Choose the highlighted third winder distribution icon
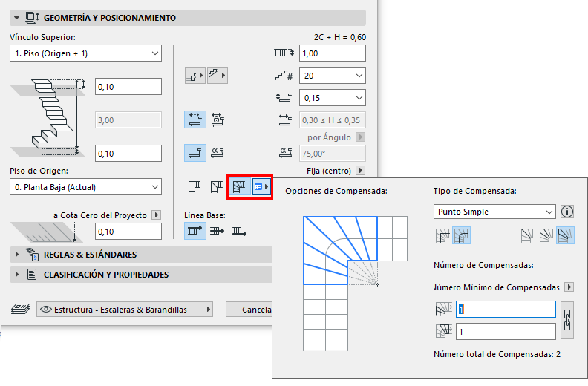Screen dimensions: 588x386 [565, 235]
